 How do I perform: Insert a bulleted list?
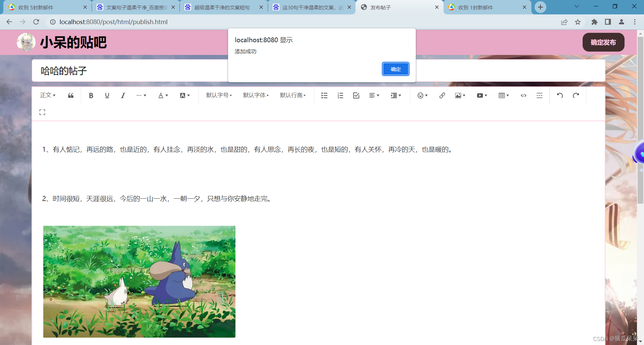pyautogui.click(x=324, y=95)
